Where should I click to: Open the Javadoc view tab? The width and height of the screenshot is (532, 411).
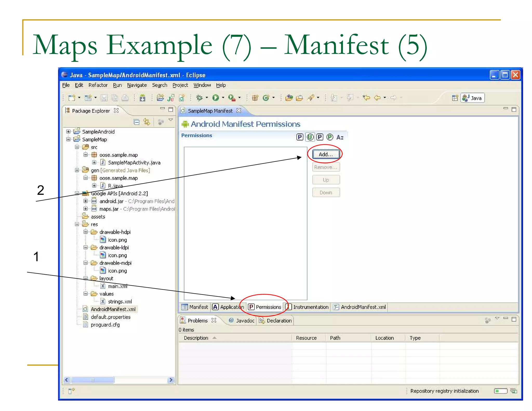click(241, 320)
